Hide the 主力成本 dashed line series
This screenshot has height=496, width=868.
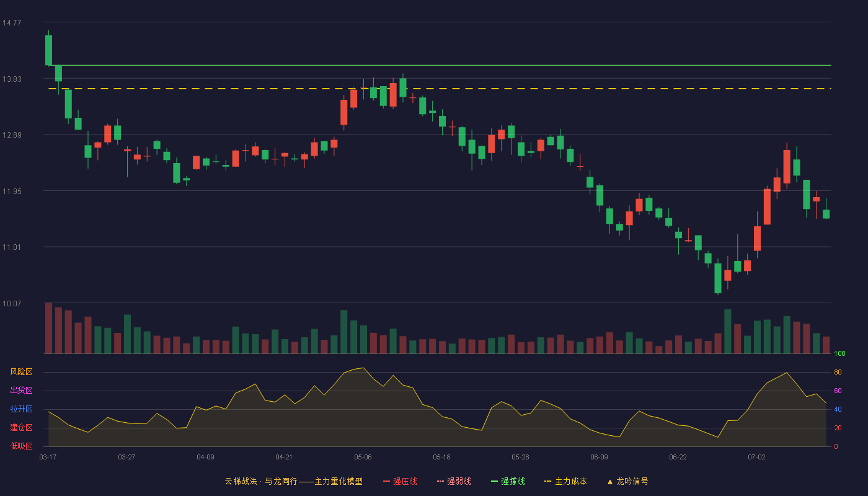[565, 481]
